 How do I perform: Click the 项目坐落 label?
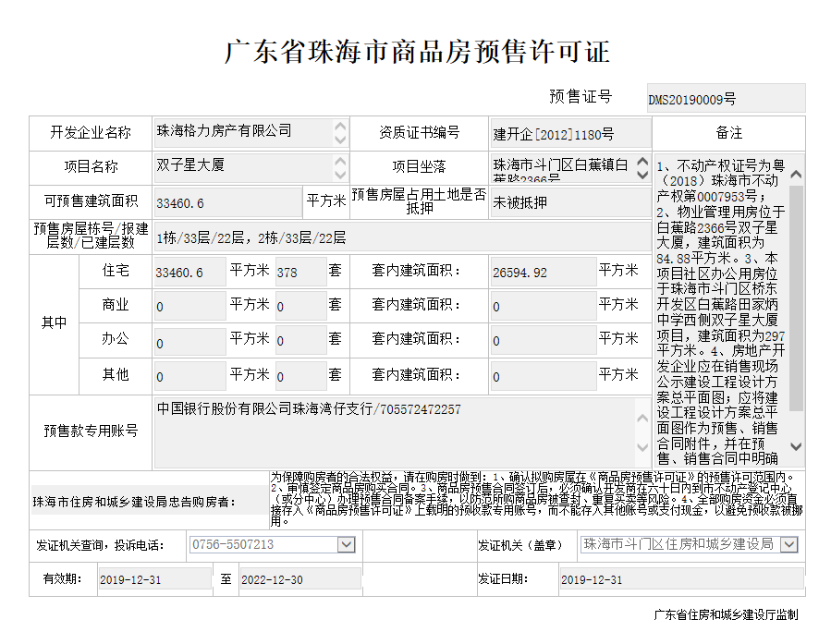[419, 167]
